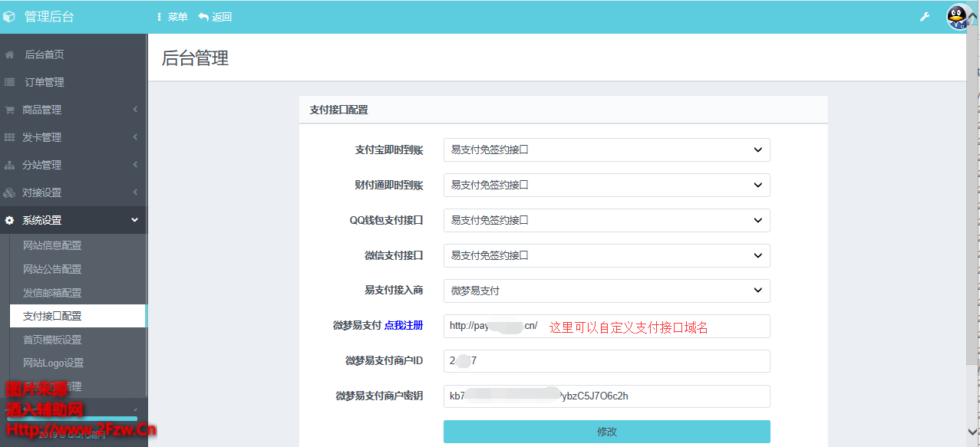Select 发信邮箱配置 menu item
Image resolution: width=980 pixels, height=447 pixels.
(52, 293)
